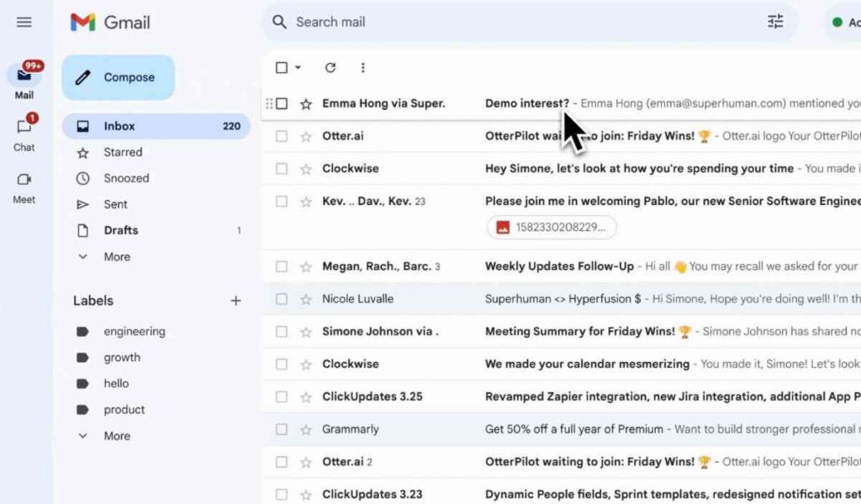The width and height of the screenshot is (861, 504).
Task: Open the Inbox folder
Action: click(156, 126)
